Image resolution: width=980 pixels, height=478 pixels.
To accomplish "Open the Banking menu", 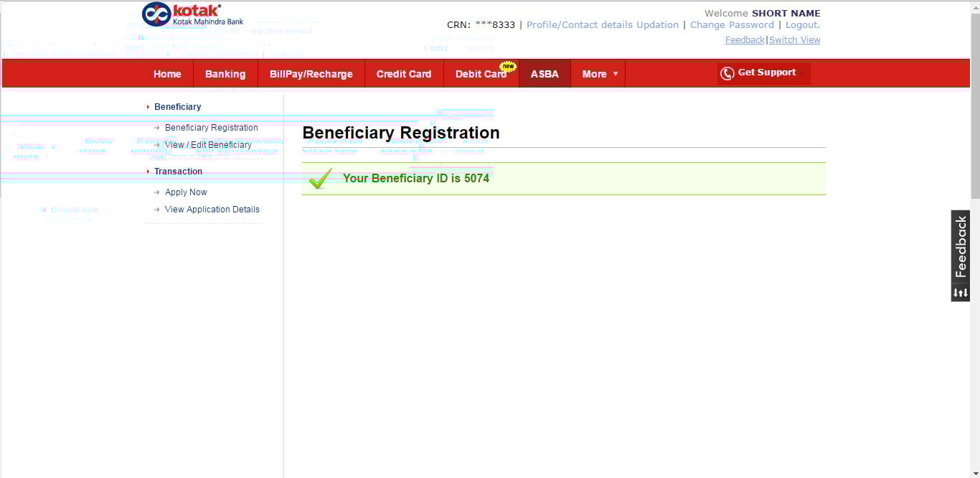I will 225,74.
